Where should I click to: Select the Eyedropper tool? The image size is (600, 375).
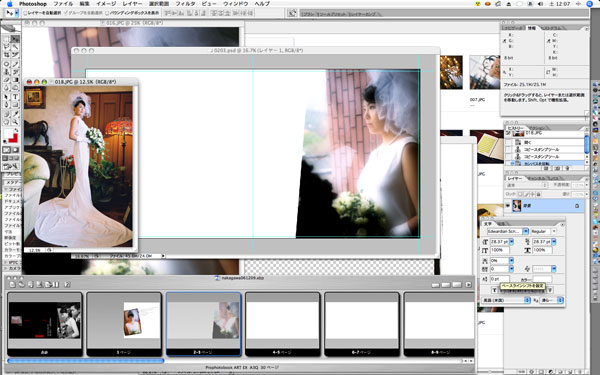(x=15, y=114)
